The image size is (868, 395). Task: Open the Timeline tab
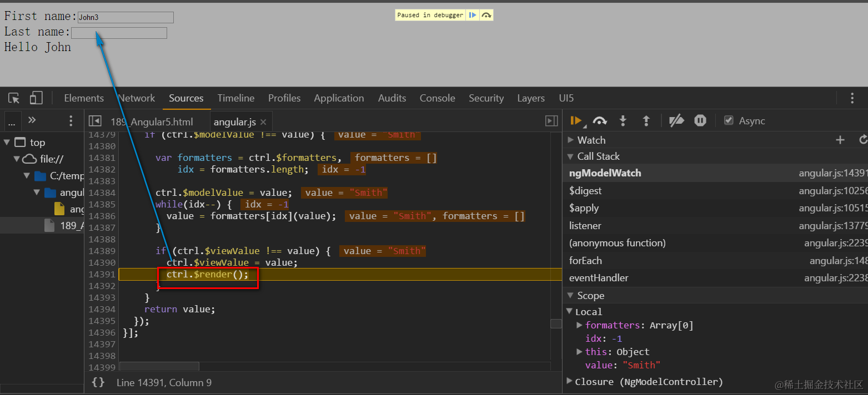pos(236,98)
